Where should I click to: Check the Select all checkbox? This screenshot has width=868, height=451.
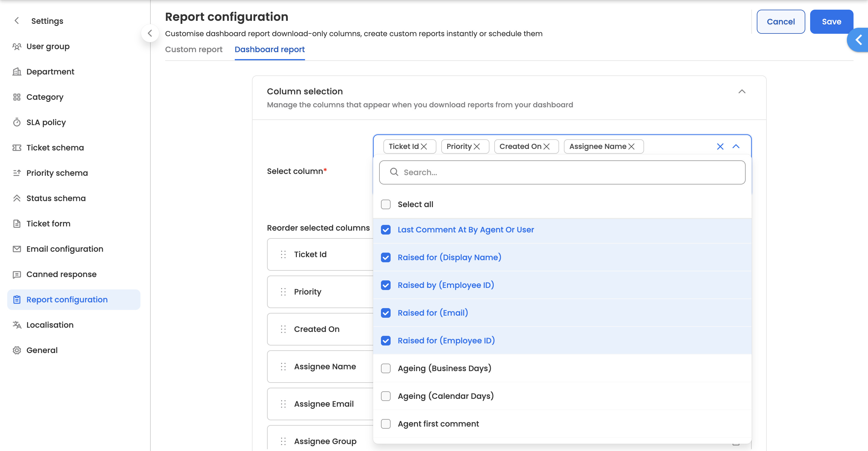385,204
